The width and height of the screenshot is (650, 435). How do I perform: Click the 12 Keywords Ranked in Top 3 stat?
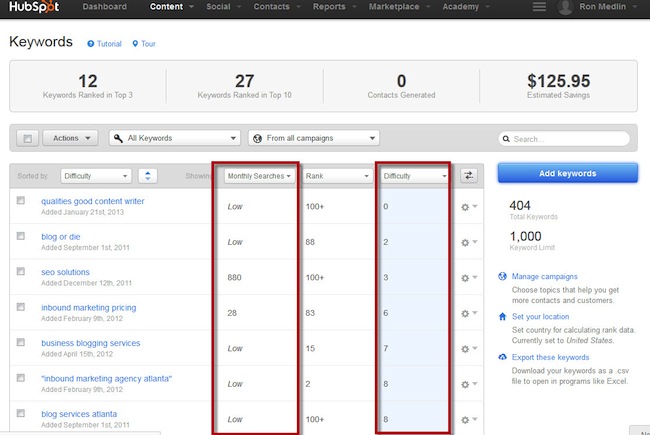(x=87, y=86)
